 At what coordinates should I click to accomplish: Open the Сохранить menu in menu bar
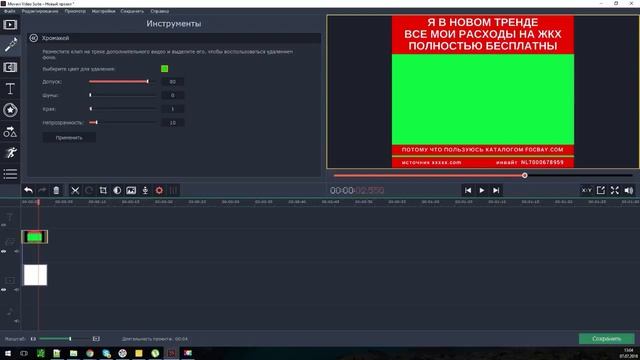(132, 11)
